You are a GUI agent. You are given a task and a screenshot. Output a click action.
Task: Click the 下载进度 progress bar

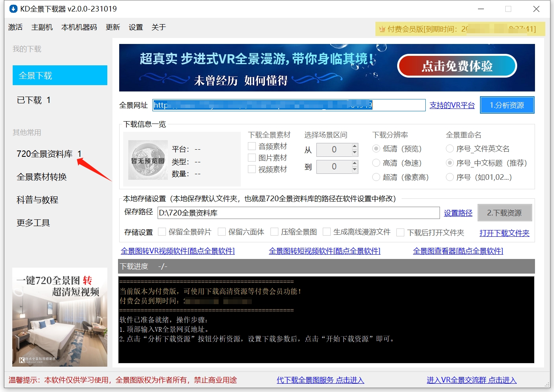[327, 266]
